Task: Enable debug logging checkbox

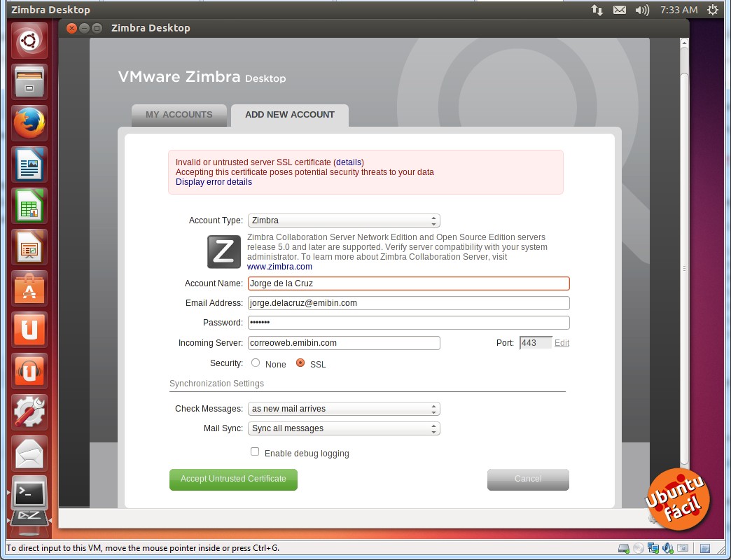Action: (255, 451)
